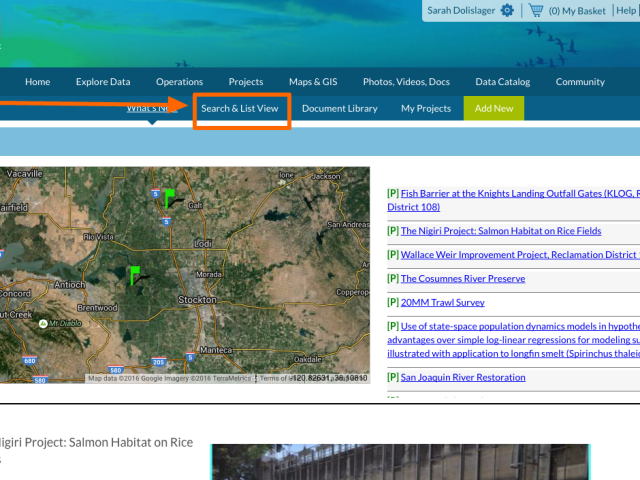Open Explore Data menu

pos(103,82)
